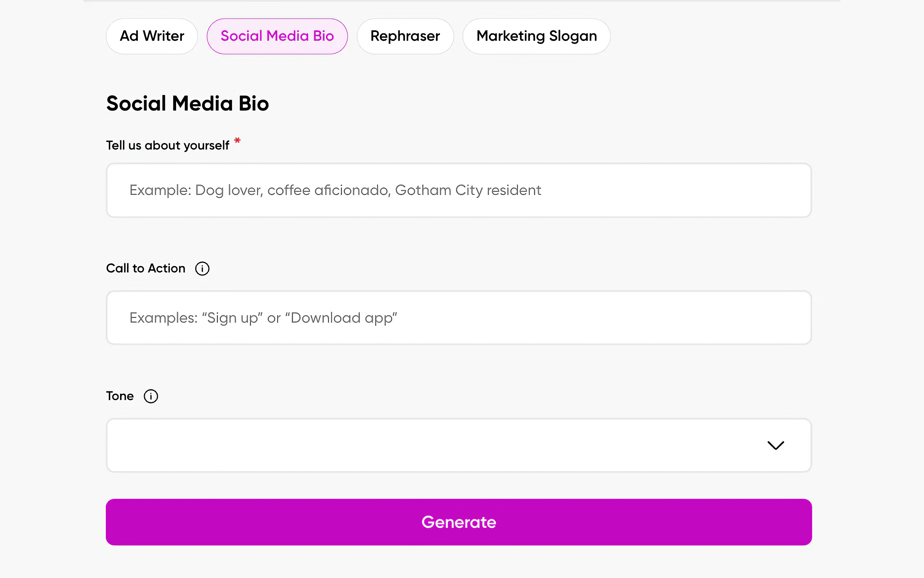Select the Social Media Bio tab
Image resolution: width=924 pixels, height=578 pixels.
[277, 36]
